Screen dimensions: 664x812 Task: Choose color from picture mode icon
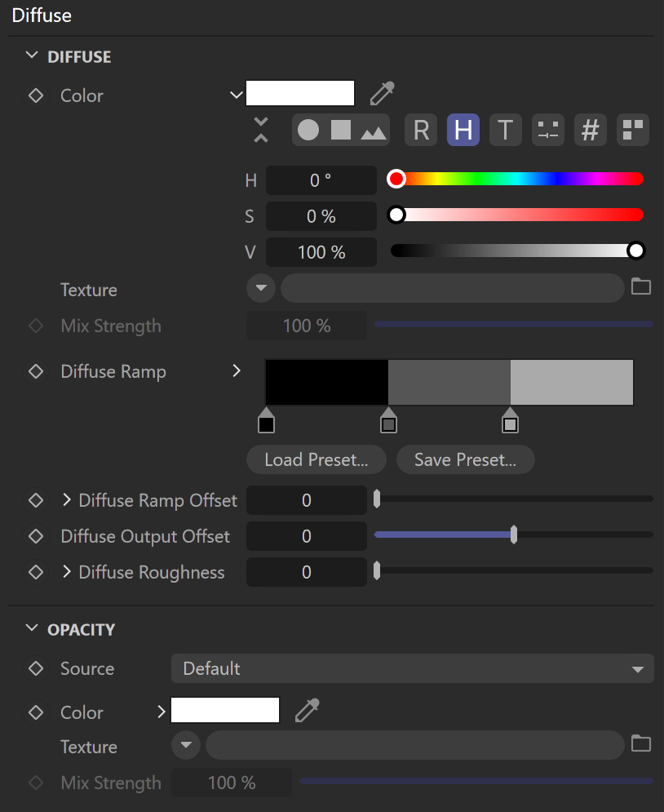[x=374, y=131]
